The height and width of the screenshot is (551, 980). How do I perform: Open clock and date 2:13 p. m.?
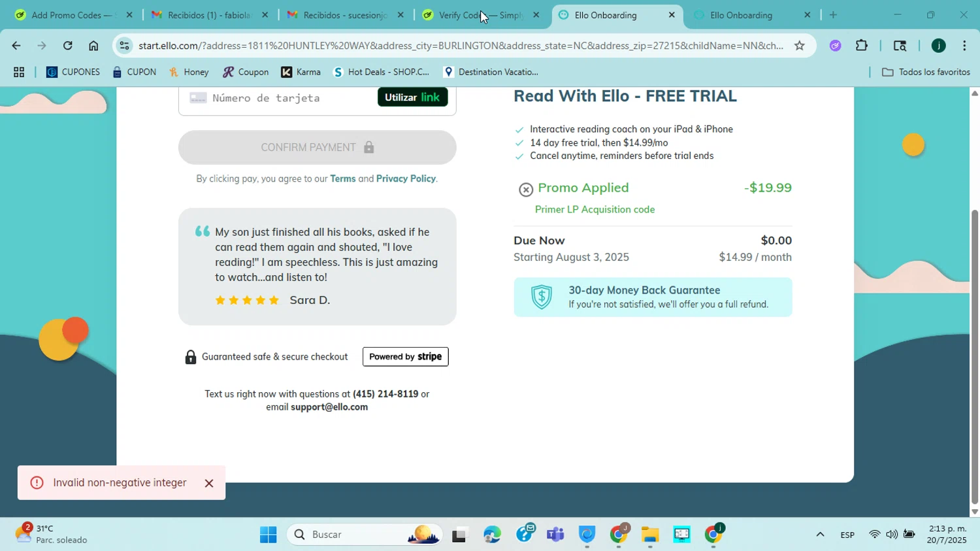pyautogui.click(x=947, y=535)
